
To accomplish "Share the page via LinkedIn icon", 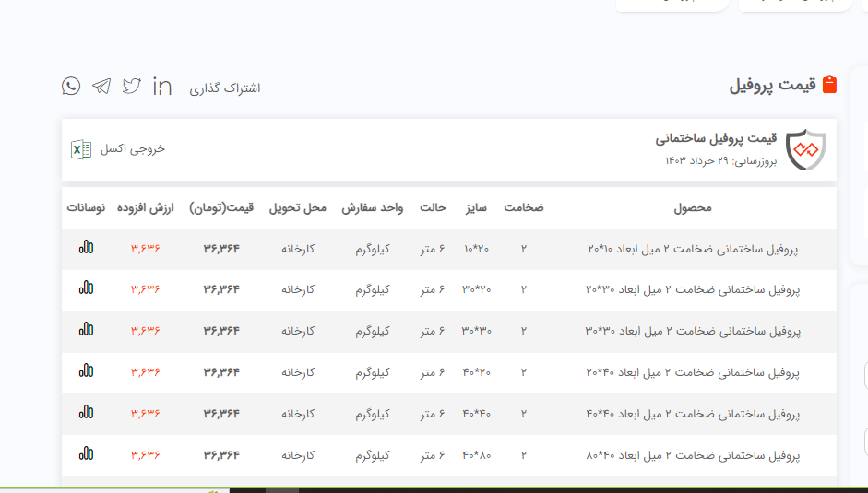I will pos(162,86).
